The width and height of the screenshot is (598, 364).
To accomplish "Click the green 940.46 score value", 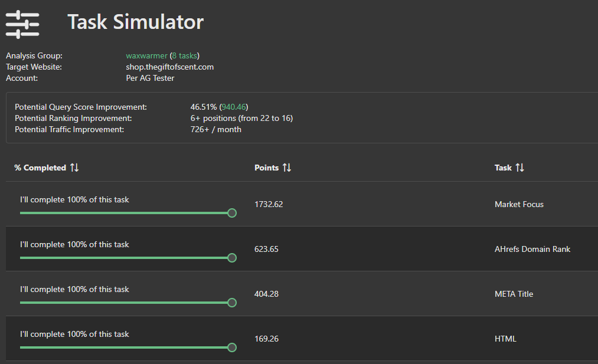I will click(x=233, y=107).
